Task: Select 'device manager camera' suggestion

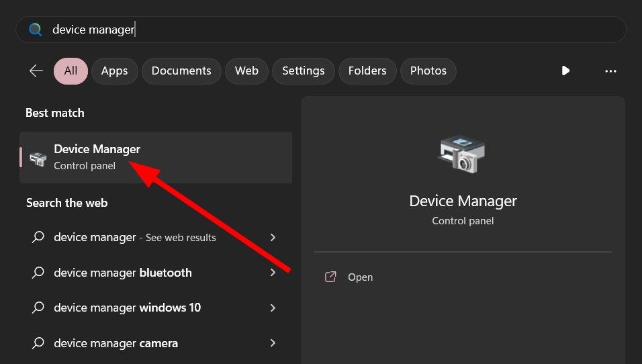Action: tap(156, 343)
